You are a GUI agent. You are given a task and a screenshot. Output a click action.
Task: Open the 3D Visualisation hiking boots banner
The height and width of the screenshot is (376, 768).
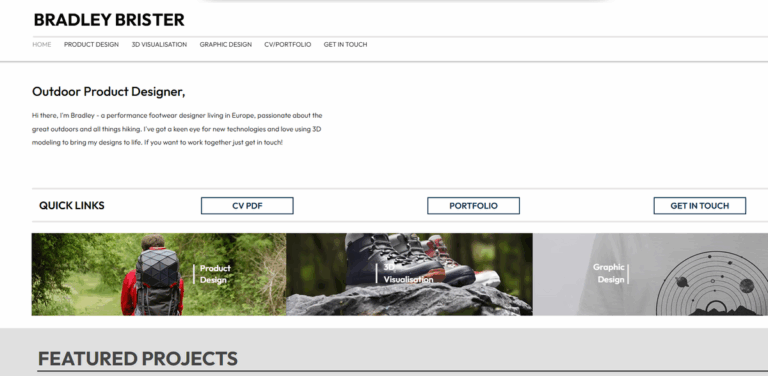(409, 274)
